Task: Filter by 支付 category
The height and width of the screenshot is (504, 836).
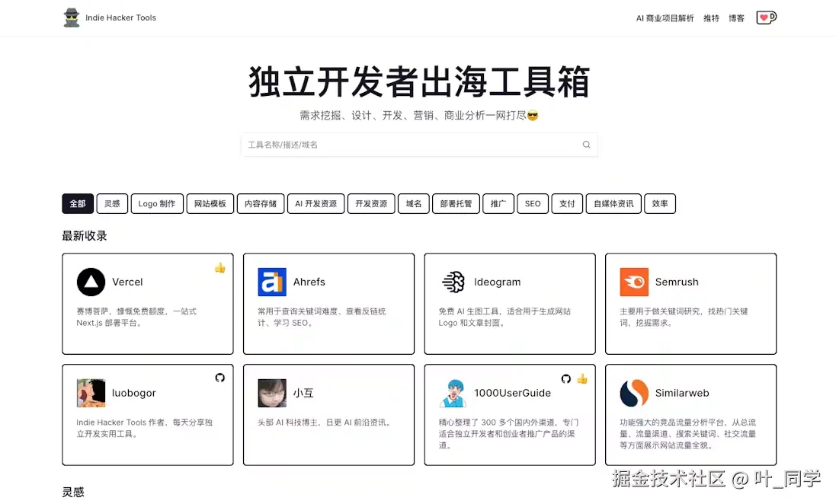Action: click(567, 203)
